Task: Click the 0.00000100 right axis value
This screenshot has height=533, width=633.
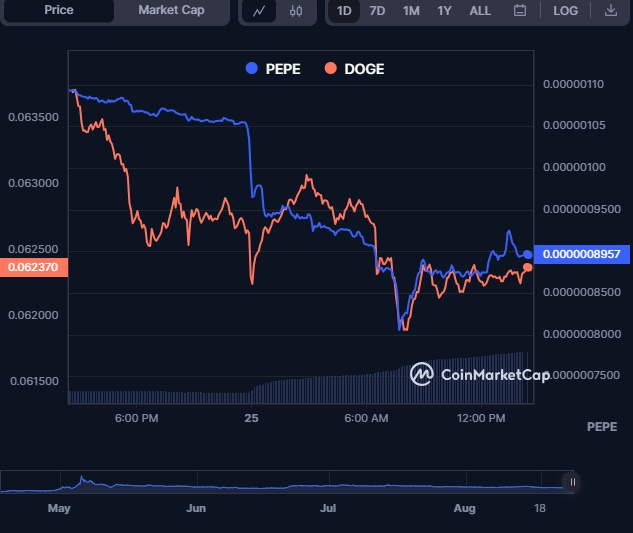Action: (x=574, y=167)
